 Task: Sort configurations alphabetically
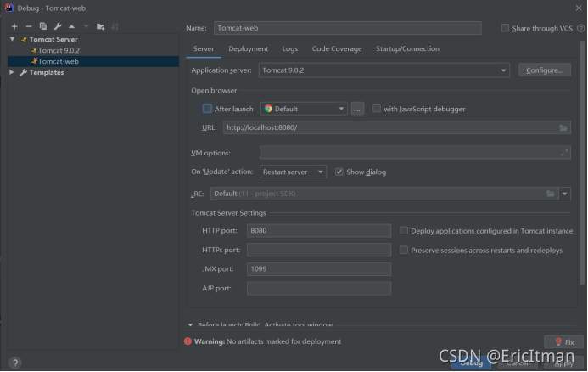point(115,26)
